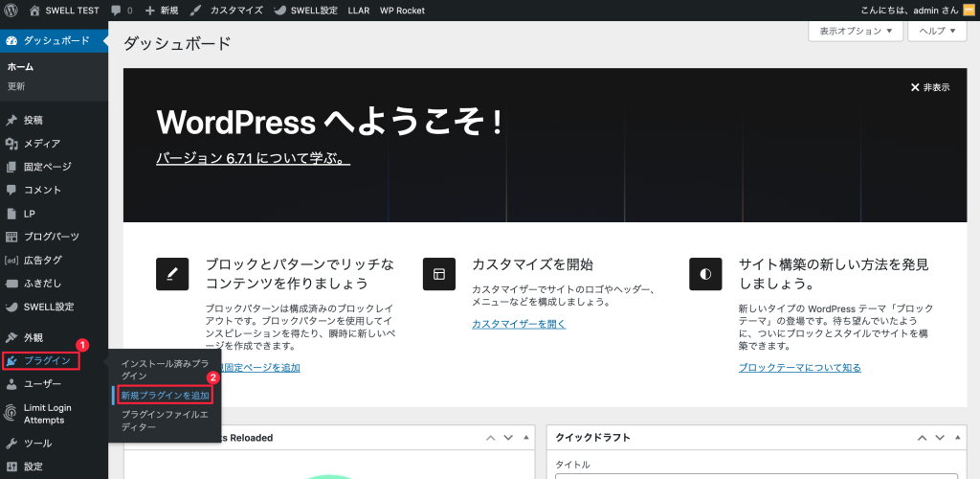The width and height of the screenshot is (980, 479).
Task: Click the WordPress logo in admin bar
Action: coord(11,10)
